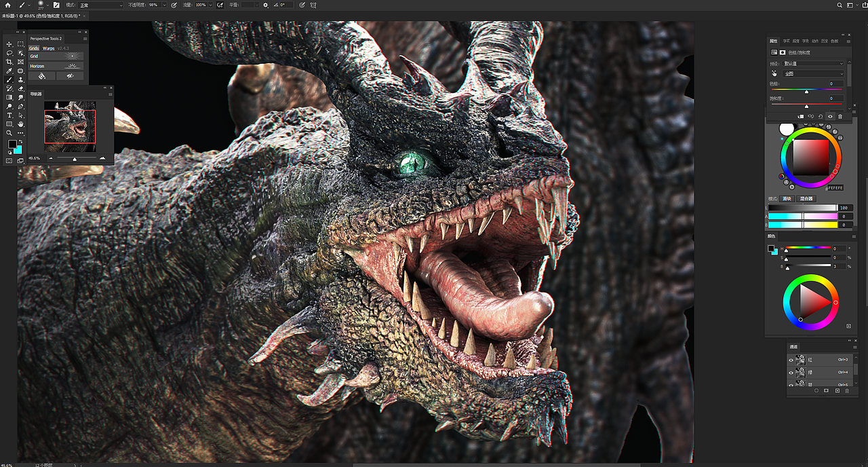
Task: Change screen mode from toolbox
Action: pos(20,161)
